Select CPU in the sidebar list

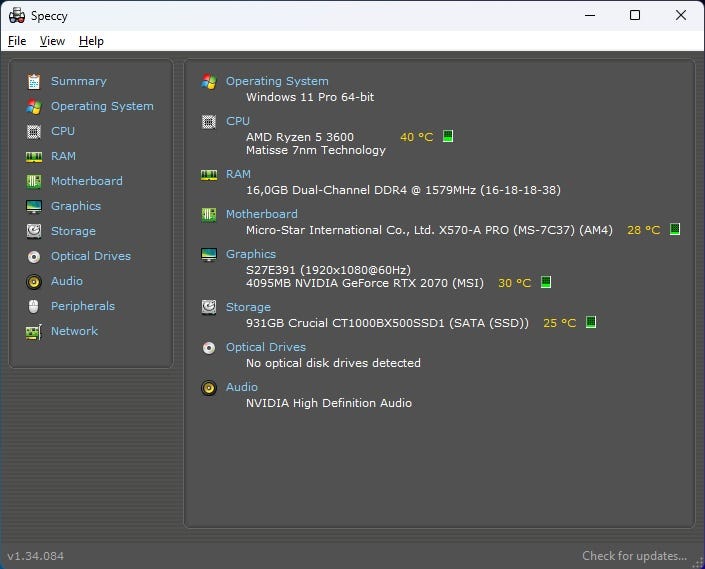point(62,131)
